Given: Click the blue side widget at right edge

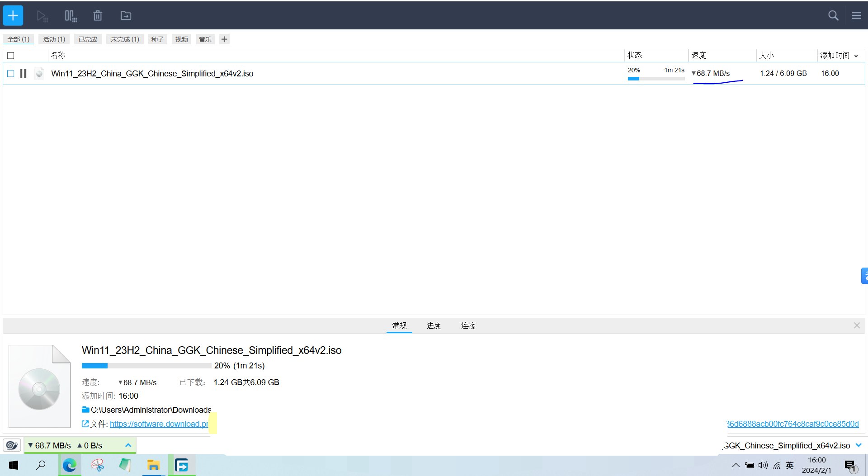Looking at the screenshot, I should pyautogui.click(x=864, y=276).
